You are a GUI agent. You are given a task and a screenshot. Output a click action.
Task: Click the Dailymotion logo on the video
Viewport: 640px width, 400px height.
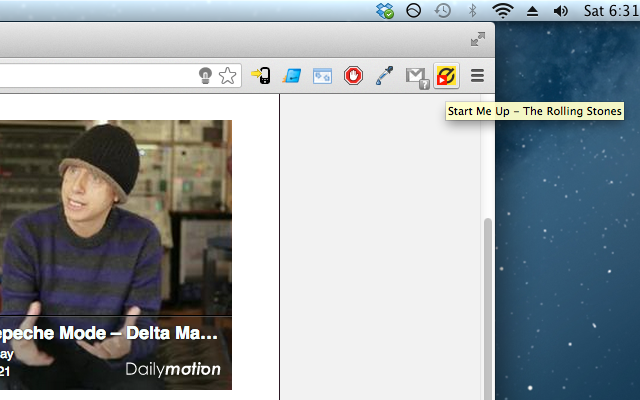tap(173, 369)
